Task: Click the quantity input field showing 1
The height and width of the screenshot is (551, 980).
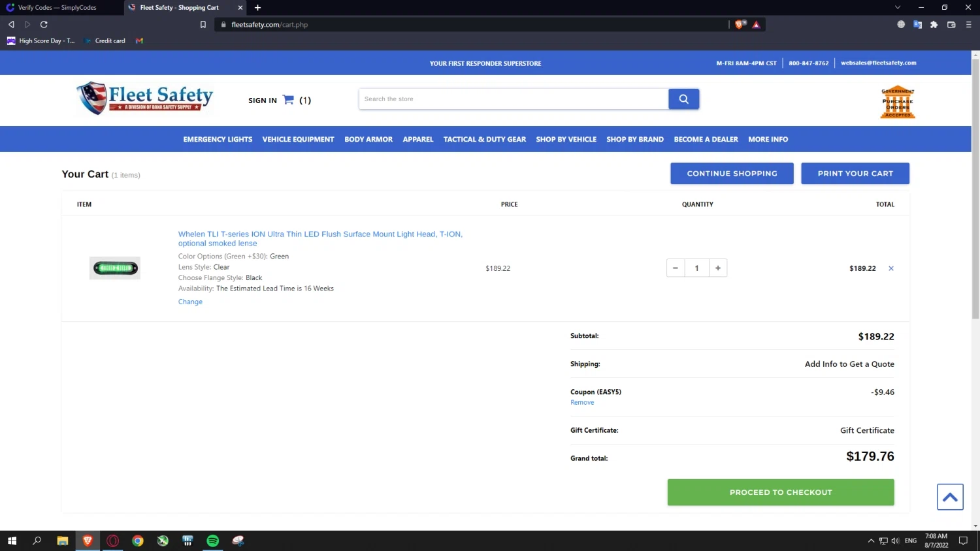Action: click(696, 268)
